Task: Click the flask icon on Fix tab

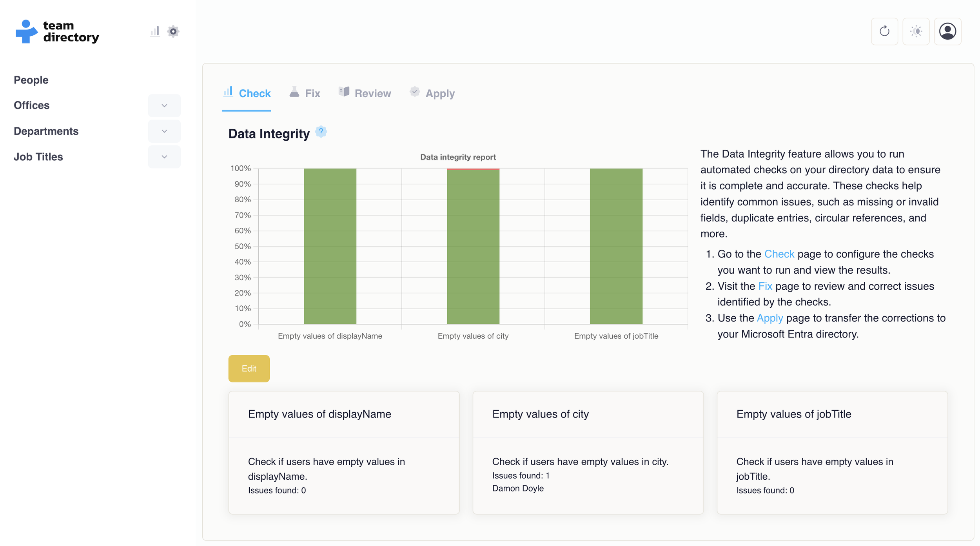Action: (294, 92)
